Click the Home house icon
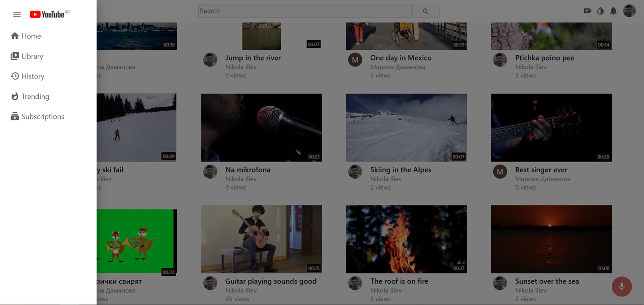 click(15, 36)
